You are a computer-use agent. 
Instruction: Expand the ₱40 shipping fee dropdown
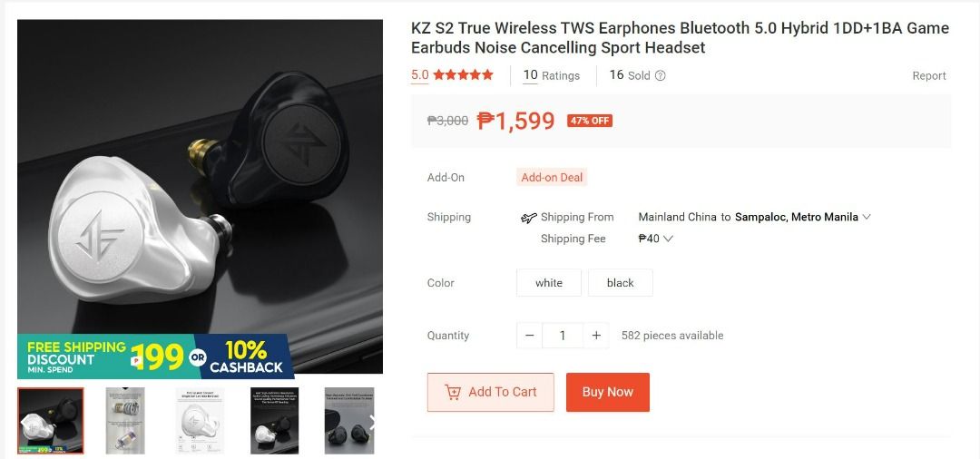[656, 239]
